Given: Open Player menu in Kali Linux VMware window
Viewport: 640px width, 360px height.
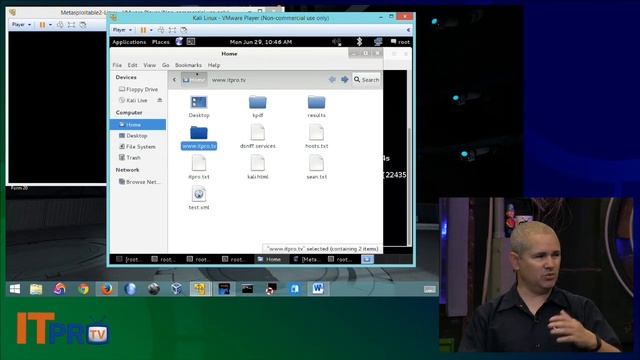Looking at the screenshot, I should (122, 30).
